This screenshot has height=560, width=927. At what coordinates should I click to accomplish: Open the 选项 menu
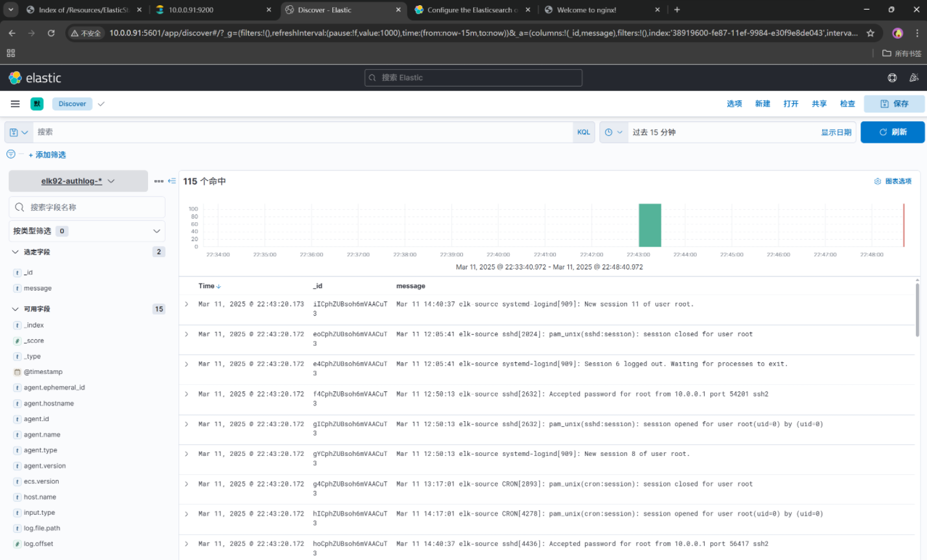(734, 104)
